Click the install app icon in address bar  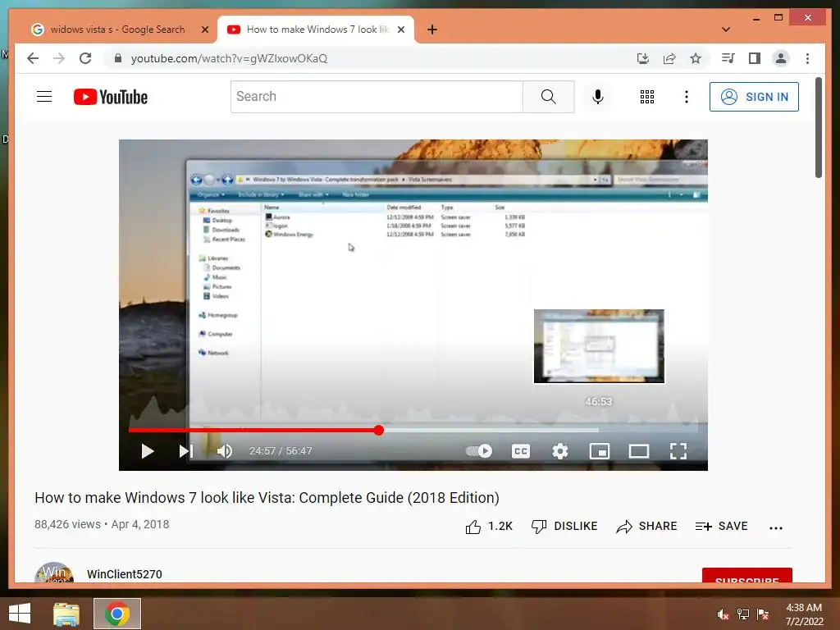(x=643, y=58)
